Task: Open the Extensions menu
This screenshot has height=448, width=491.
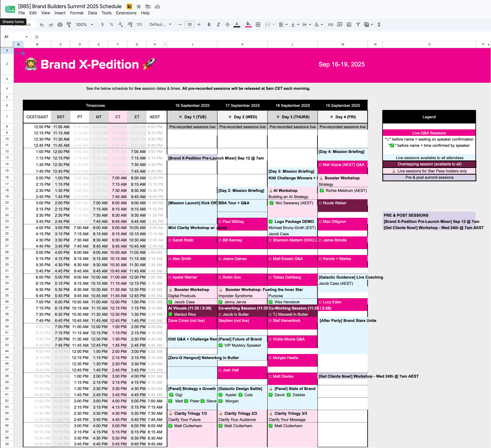Action: 126,13
